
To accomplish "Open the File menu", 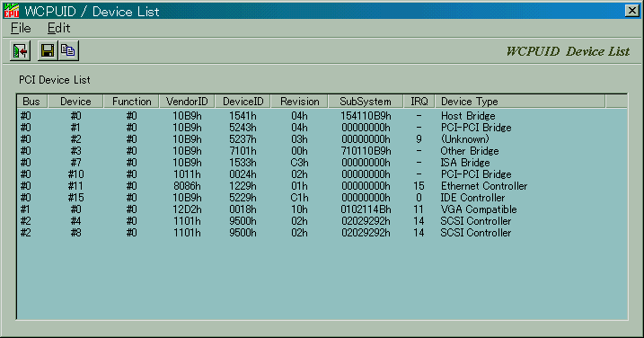I will [x=21, y=28].
